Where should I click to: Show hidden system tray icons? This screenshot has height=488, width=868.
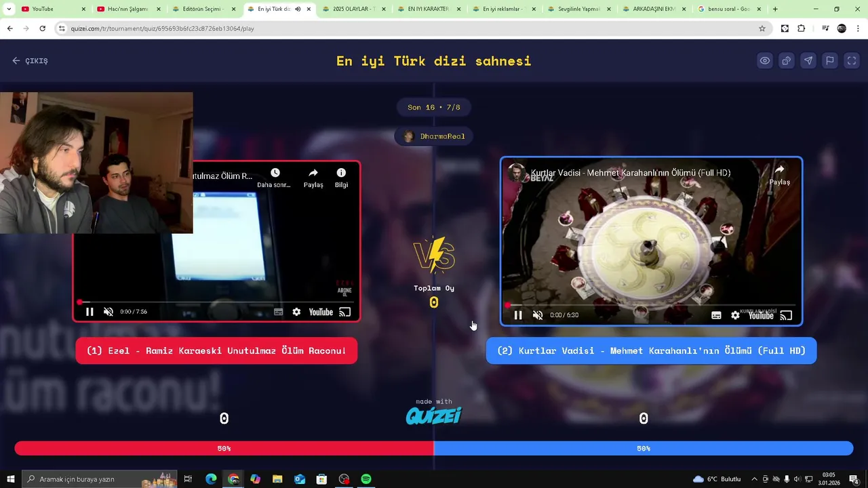click(754, 479)
